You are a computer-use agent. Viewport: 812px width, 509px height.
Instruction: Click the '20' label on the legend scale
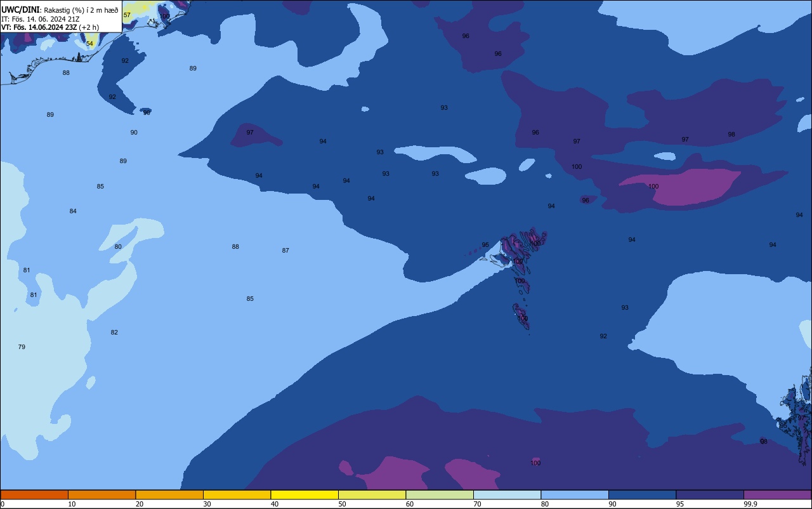(140, 504)
